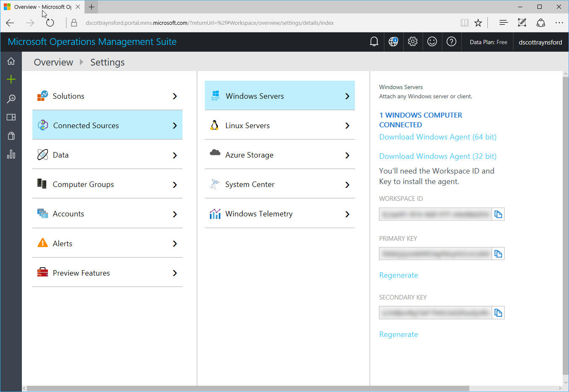Click the smiley feedback icon
The width and height of the screenshot is (569, 392).
432,42
